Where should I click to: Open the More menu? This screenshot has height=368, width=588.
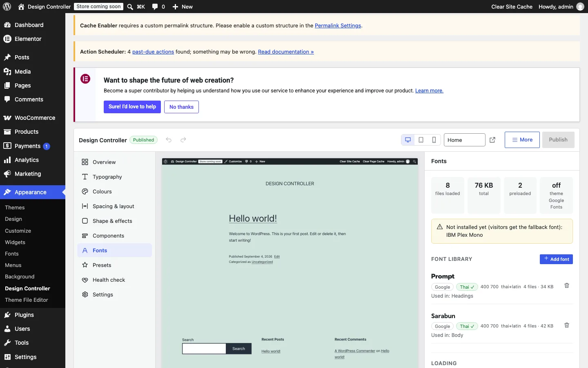(522, 140)
